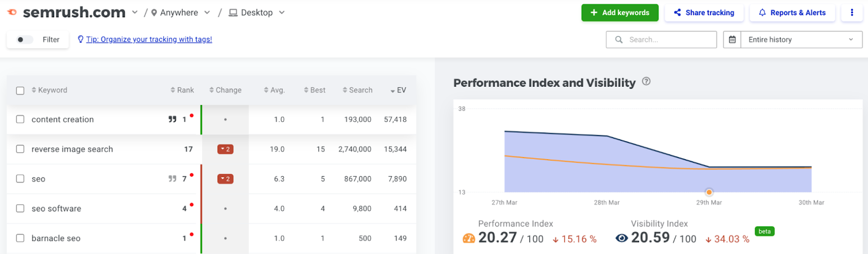Click the red -2 change badge for seo
Viewport: 868px width, 254px height.
[x=225, y=179]
